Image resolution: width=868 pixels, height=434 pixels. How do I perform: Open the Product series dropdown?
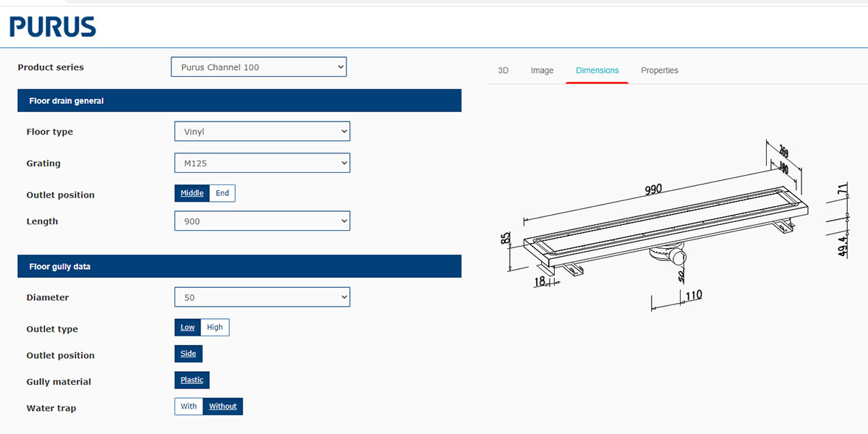tap(259, 67)
